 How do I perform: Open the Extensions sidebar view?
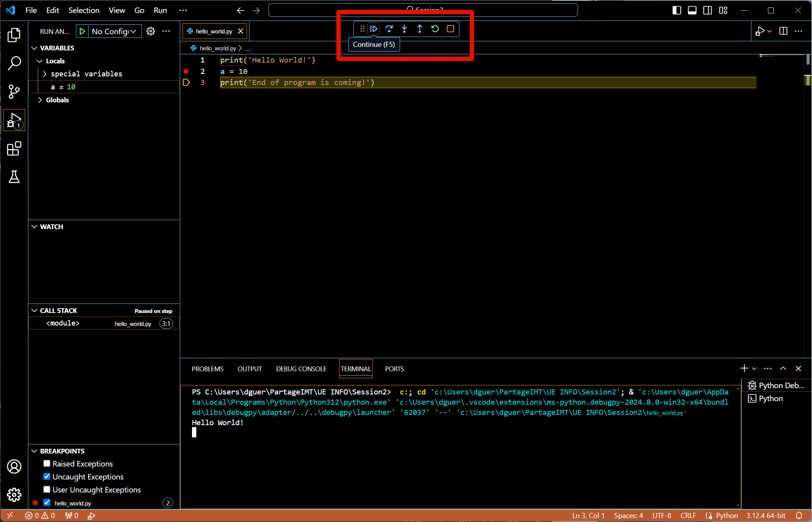point(14,149)
